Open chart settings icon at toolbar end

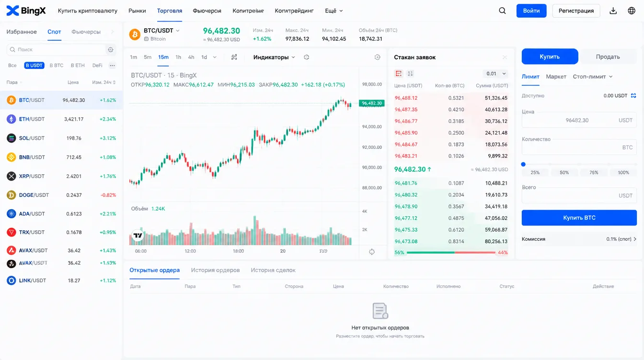[378, 57]
